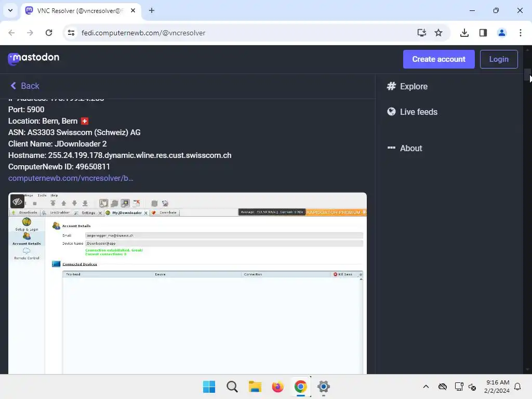Click the browser reload button
Viewport: 532px width, 399px height.
[49, 33]
